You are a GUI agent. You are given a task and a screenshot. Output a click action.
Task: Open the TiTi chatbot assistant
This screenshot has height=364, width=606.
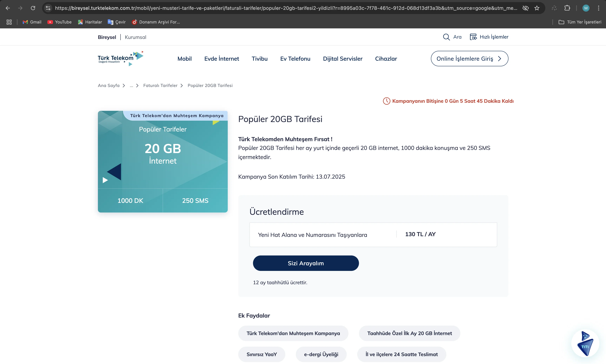pyautogui.click(x=585, y=343)
